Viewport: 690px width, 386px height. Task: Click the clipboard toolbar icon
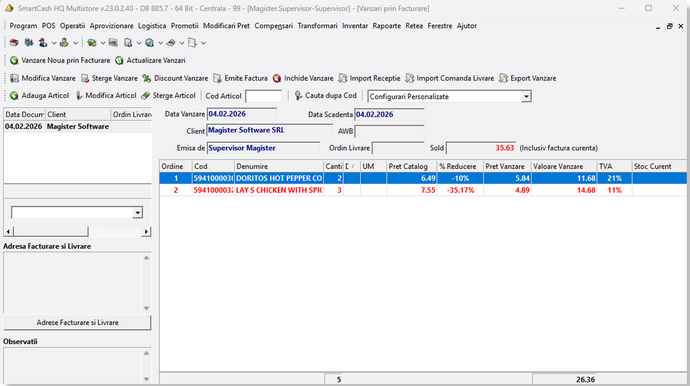coord(128,43)
